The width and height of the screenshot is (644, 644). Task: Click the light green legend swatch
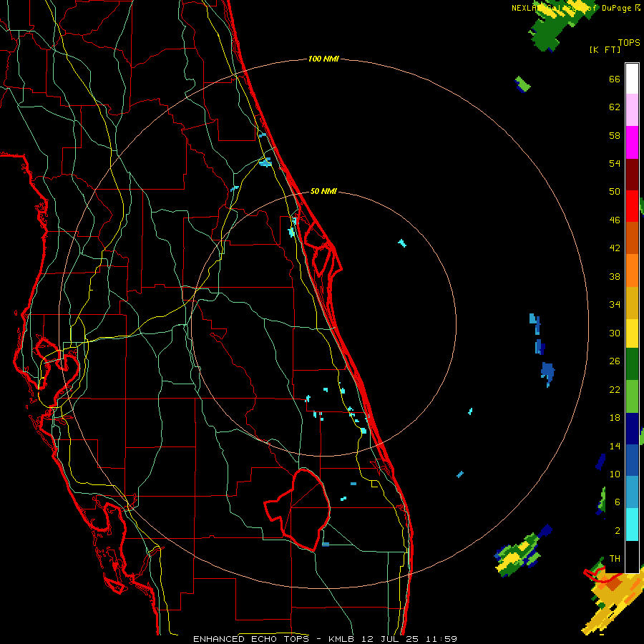(632, 396)
